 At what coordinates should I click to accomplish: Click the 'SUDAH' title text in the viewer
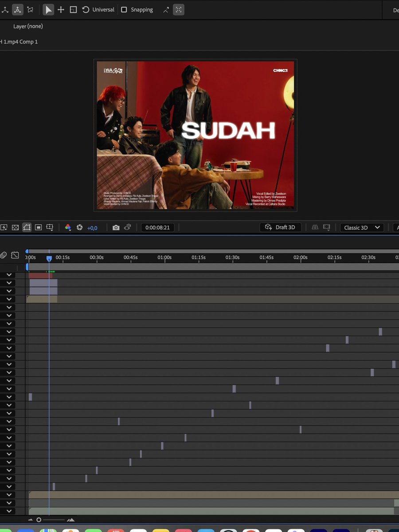tap(228, 130)
